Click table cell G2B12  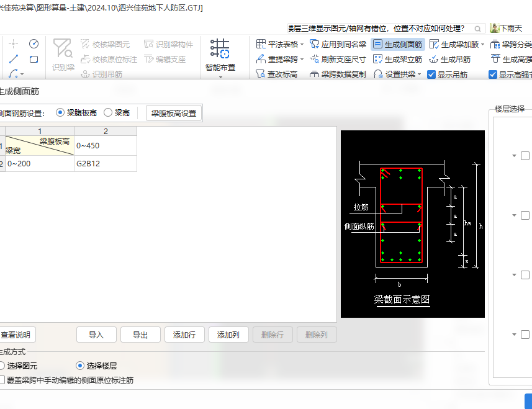106,163
